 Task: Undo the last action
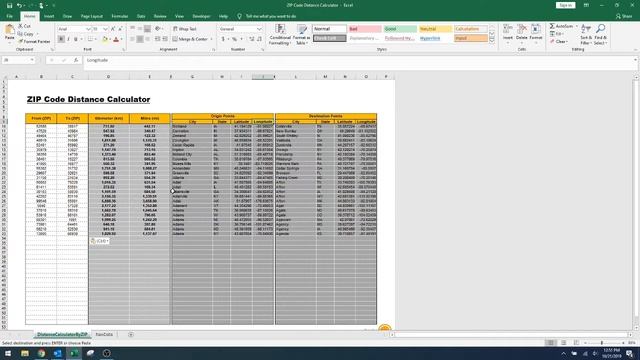[x=19, y=5]
